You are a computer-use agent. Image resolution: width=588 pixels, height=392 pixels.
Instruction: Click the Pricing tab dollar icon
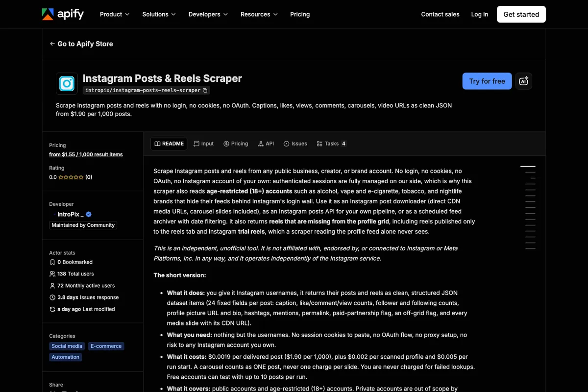click(226, 144)
